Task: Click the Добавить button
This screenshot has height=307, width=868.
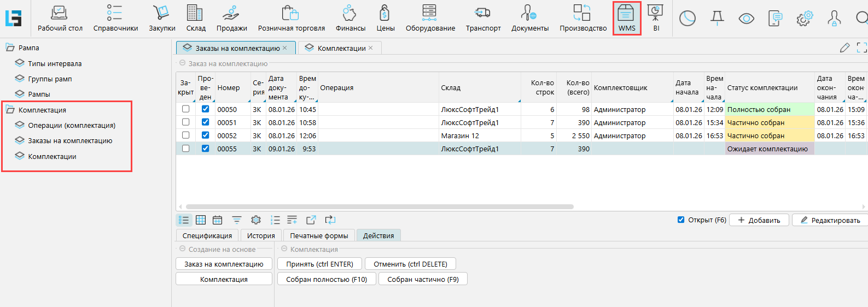Action: point(759,220)
